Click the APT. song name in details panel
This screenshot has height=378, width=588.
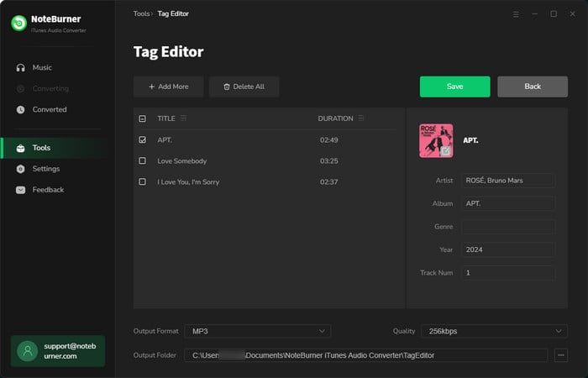coord(470,140)
